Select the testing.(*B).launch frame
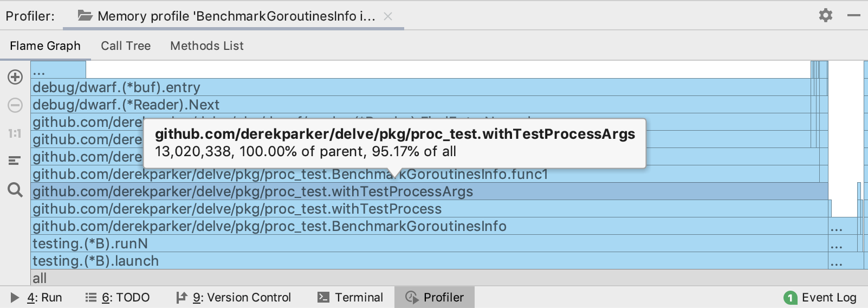Screen dimensions: 868x308 96,261
